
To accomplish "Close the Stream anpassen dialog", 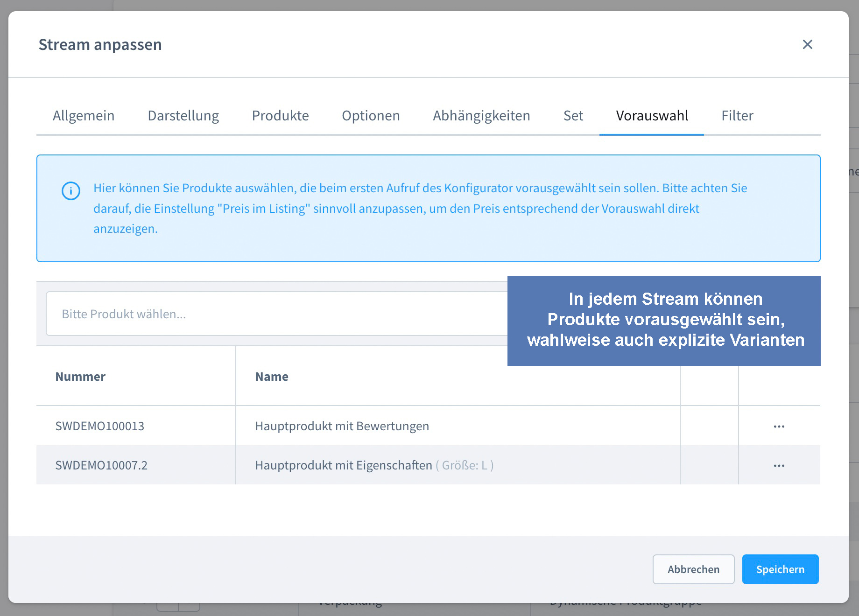I will pyautogui.click(x=807, y=44).
